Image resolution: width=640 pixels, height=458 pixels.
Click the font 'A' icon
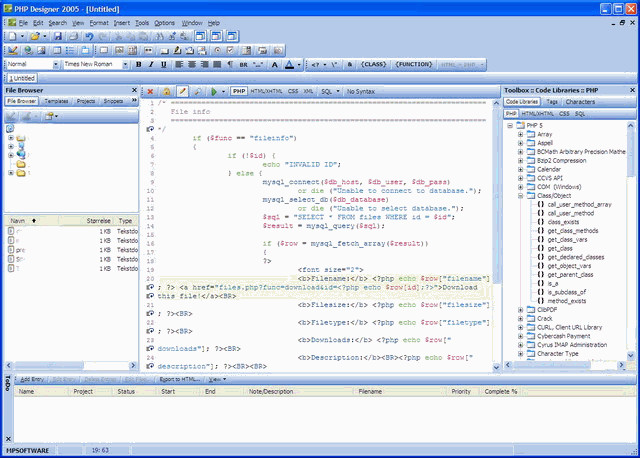tap(275, 64)
